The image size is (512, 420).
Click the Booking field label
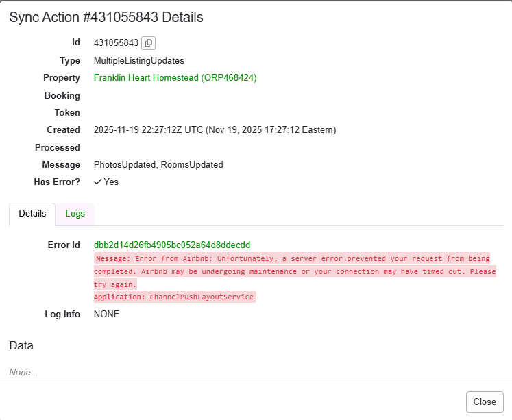coord(62,95)
